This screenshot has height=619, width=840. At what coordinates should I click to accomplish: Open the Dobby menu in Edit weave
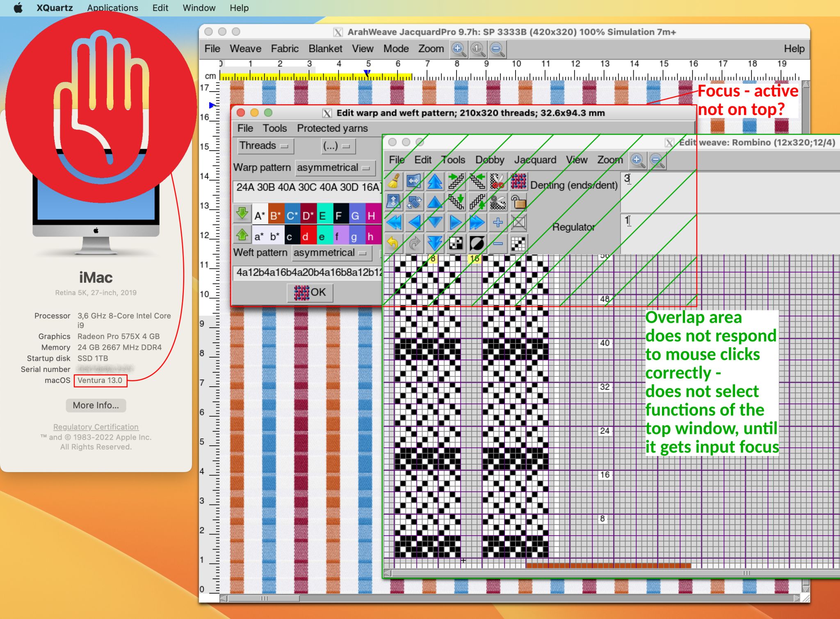(x=490, y=160)
